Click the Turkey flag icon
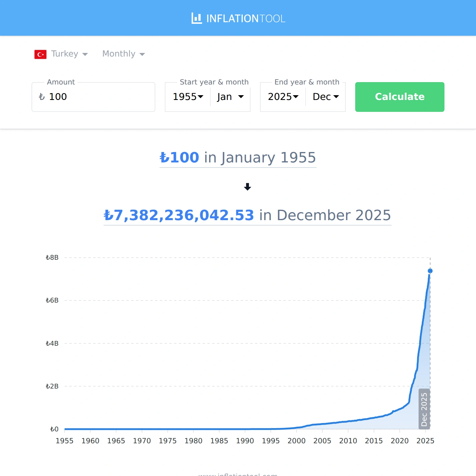The image size is (476, 476). click(40, 54)
